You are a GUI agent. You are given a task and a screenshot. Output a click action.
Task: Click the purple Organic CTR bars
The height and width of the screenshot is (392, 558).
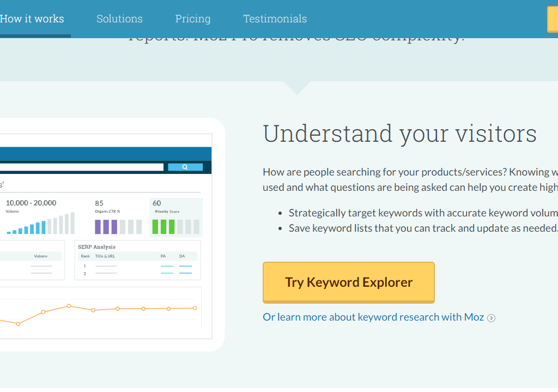click(x=118, y=227)
